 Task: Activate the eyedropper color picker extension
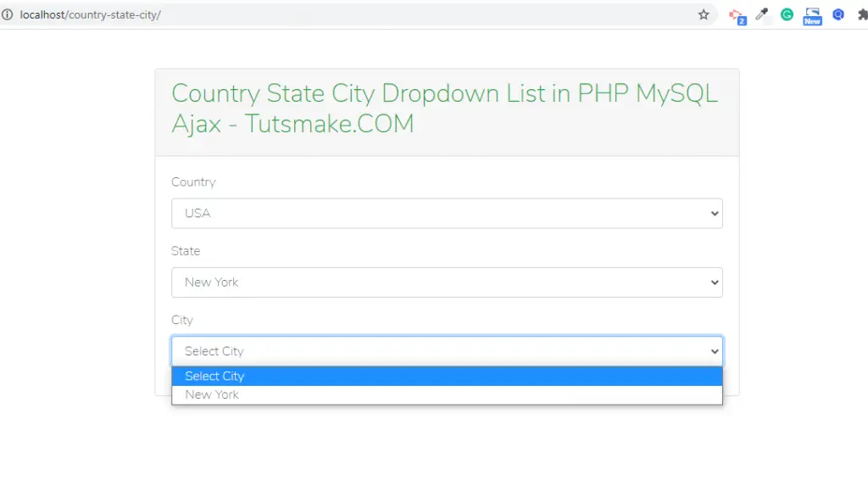click(762, 14)
